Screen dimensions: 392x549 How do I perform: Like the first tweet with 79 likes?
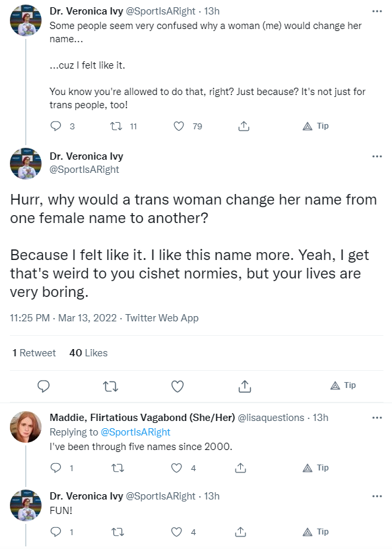tap(179, 126)
